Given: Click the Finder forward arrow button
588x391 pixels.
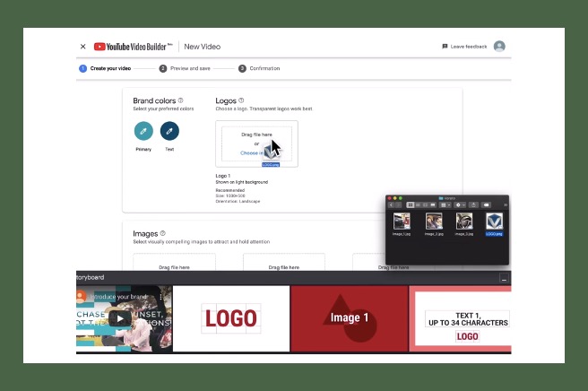Looking at the screenshot, I should pyautogui.click(x=398, y=204).
